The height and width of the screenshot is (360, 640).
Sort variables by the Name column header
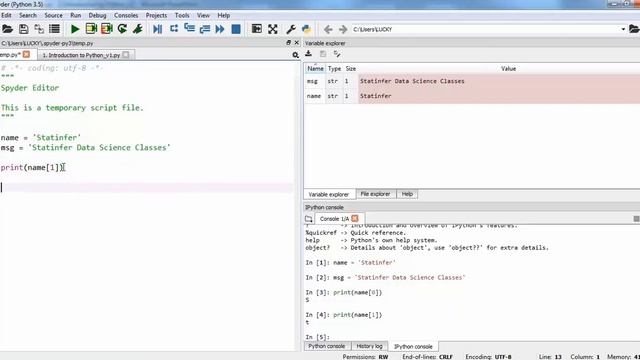pos(315,69)
